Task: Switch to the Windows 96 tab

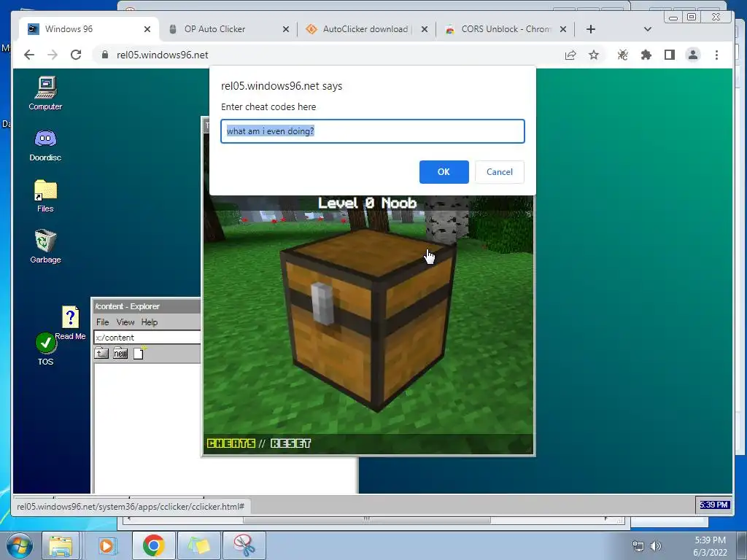Action: pyautogui.click(x=88, y=29)
